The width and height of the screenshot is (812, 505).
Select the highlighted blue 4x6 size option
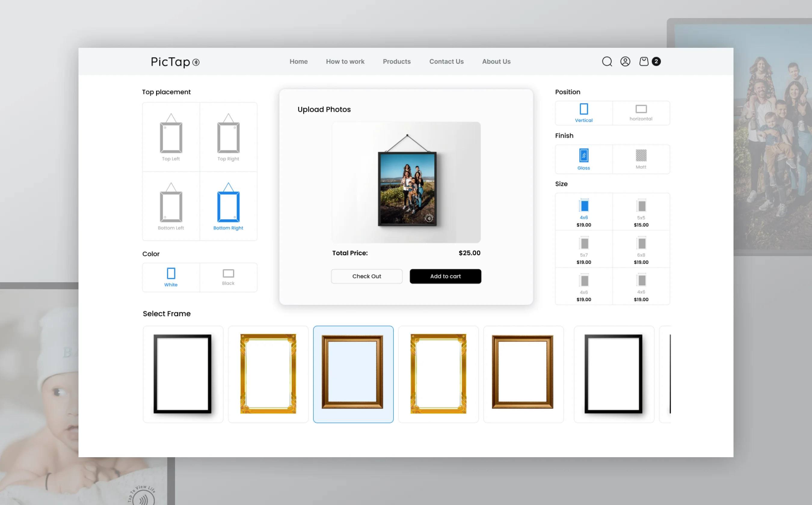point(584,212)
